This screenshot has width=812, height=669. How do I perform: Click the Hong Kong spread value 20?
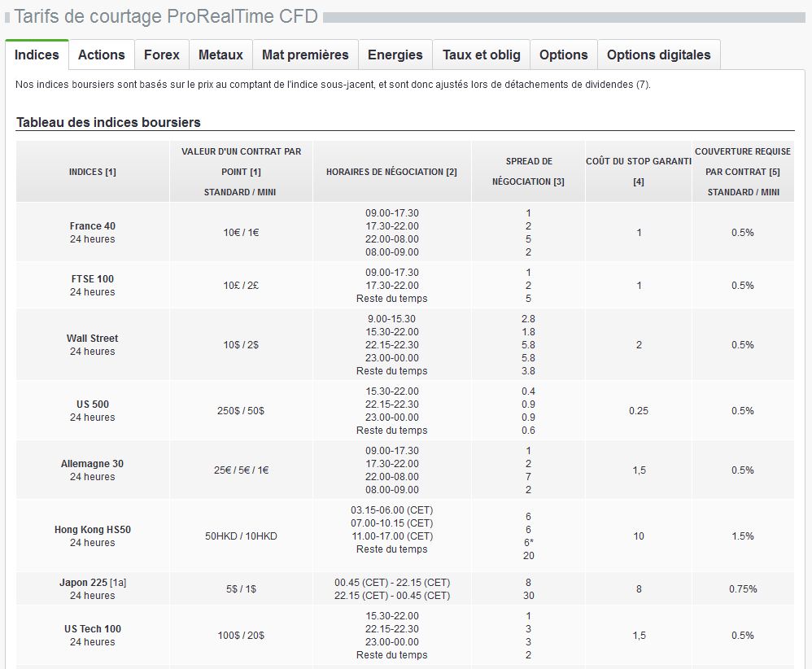coord(528,556)
